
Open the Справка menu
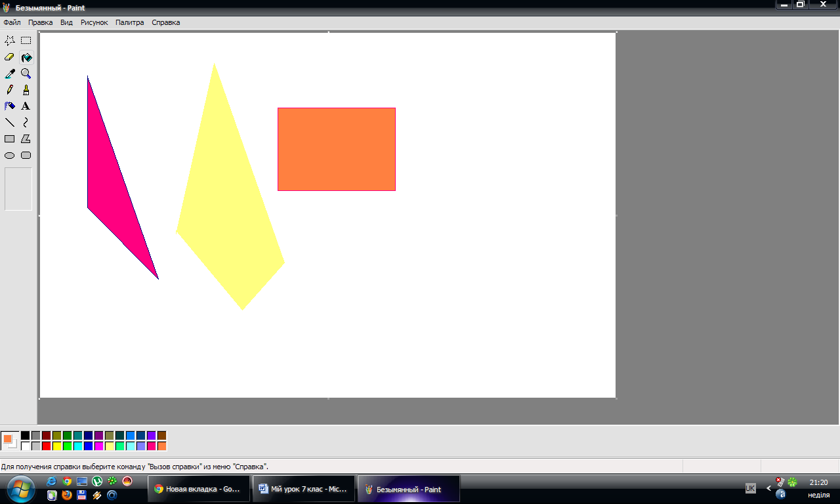[x=166, y=22]
